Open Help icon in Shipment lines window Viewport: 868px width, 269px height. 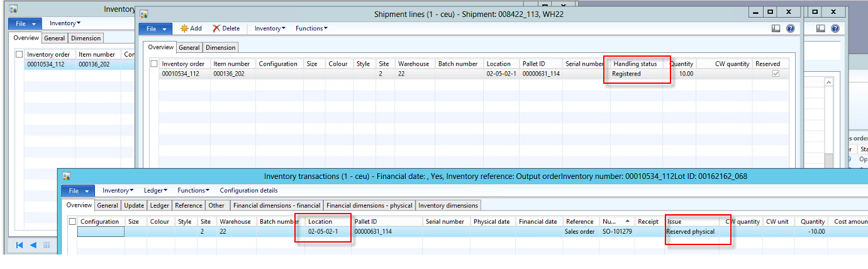coord(791,28)
